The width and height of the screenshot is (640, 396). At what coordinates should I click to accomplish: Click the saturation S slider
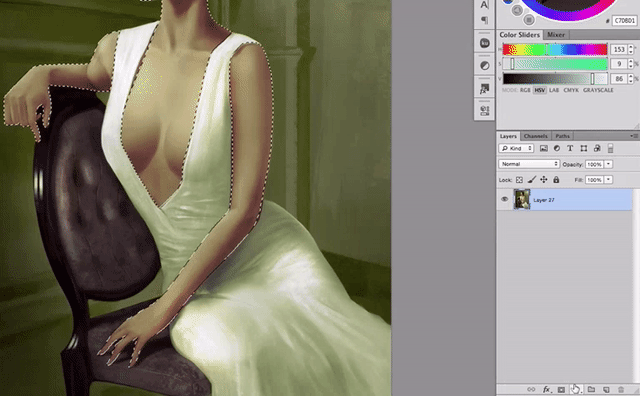(555, 64)
